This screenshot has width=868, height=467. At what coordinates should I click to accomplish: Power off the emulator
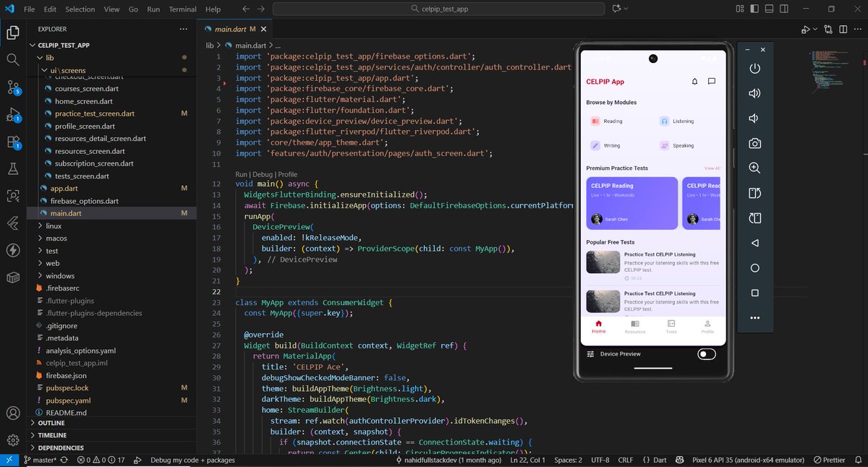[x=754, y=69]
